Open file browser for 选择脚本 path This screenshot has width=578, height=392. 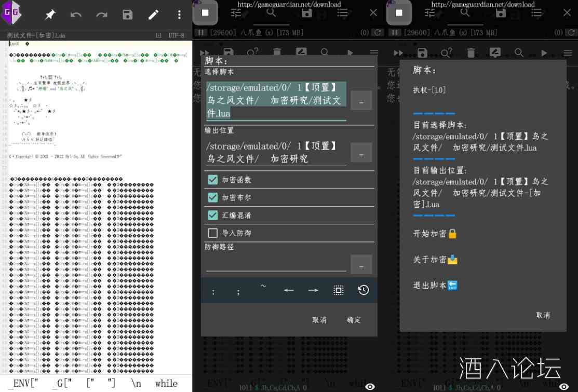pyautogui.click(x=361, y=101)
